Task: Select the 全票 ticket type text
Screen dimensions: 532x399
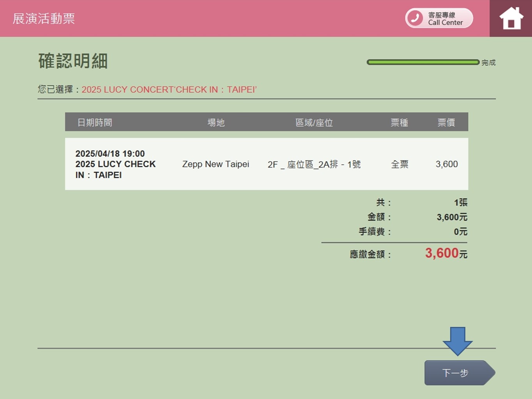Action: coord(399,164)
